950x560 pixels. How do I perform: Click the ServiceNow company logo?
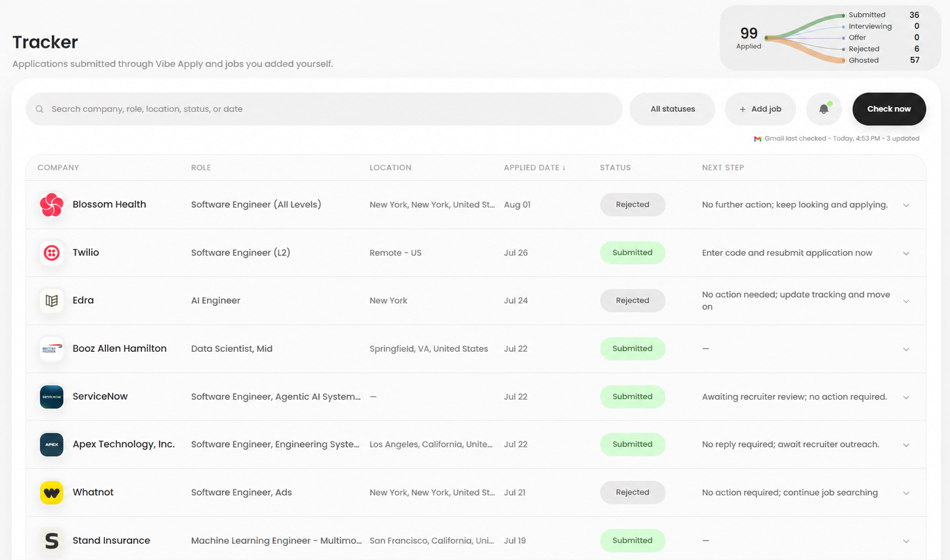pos(52,397)
